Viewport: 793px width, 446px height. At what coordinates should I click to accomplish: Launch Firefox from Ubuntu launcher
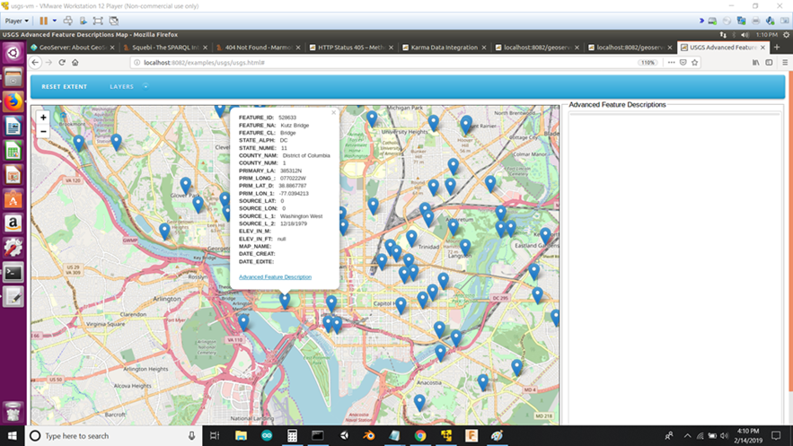(x=13, y=102)
